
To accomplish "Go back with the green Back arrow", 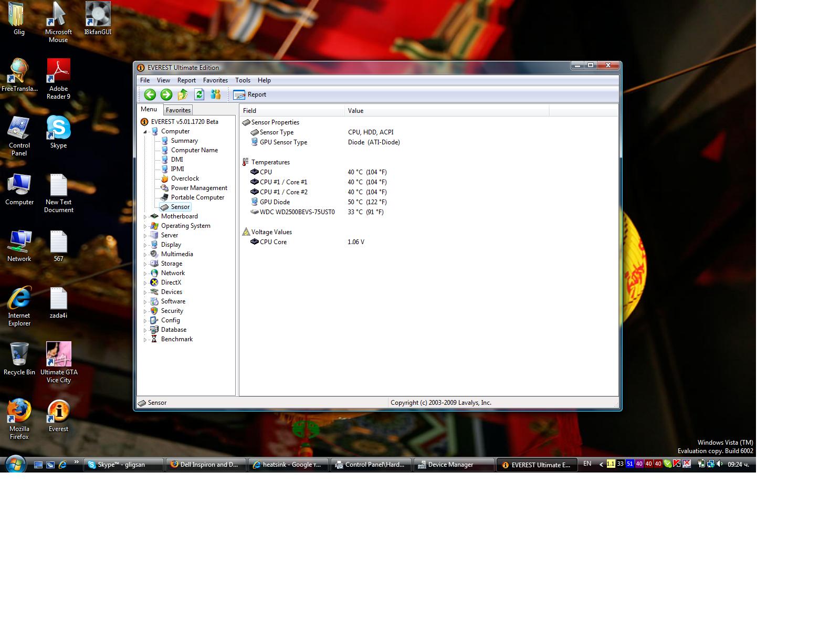I will point(150,94).
